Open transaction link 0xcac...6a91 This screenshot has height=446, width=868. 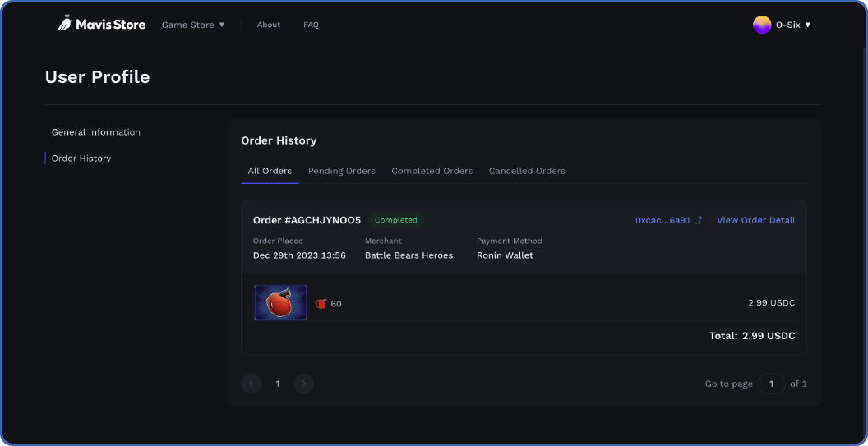pos(663,220)
